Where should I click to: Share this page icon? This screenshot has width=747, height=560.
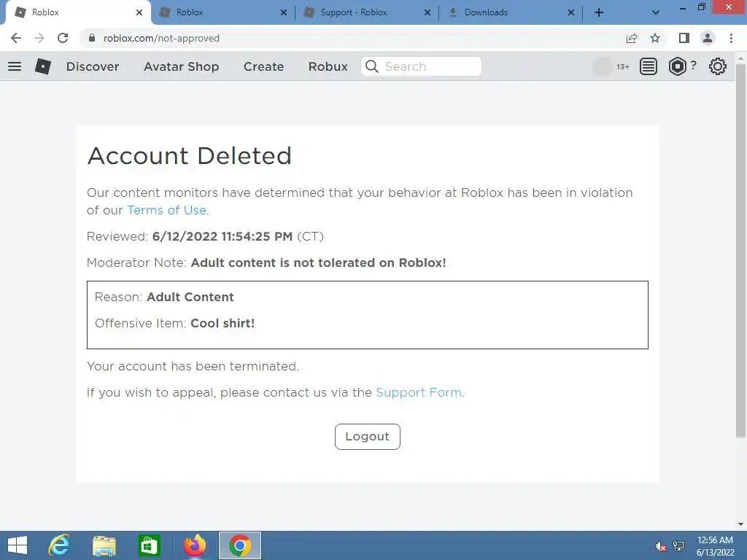tap(632, 38)
